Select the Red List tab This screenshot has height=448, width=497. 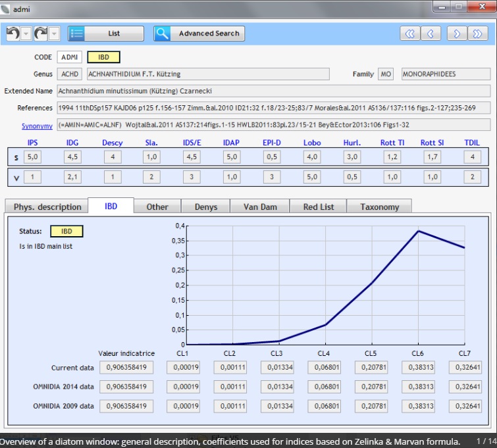(319, 207)
